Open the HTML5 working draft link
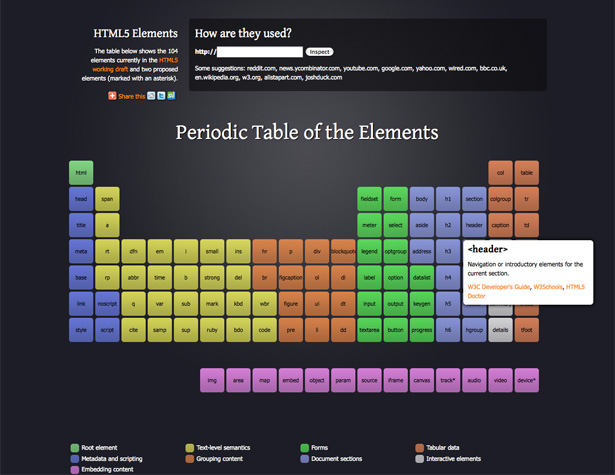 click(x=135, y=65)
